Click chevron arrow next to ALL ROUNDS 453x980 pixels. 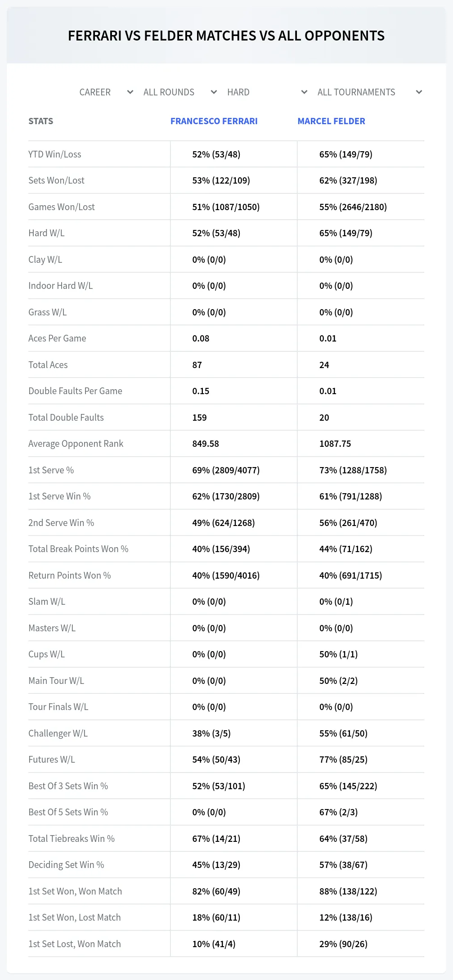214,92
